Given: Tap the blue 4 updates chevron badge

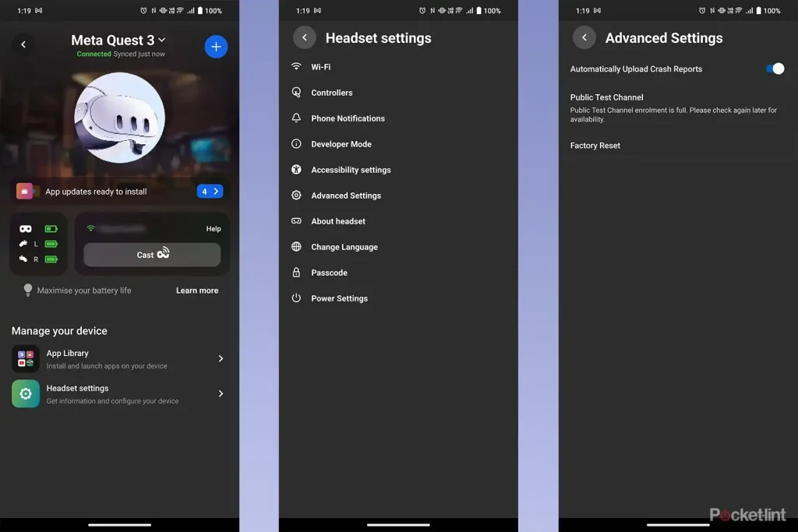Looking at the screenshot, I should coord(210,192).
